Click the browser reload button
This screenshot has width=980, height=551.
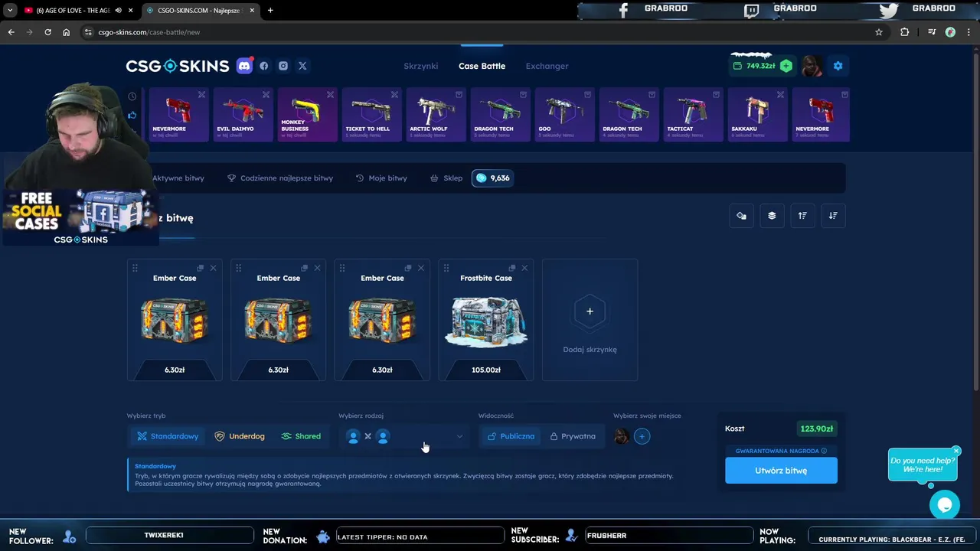coord(47,32)
